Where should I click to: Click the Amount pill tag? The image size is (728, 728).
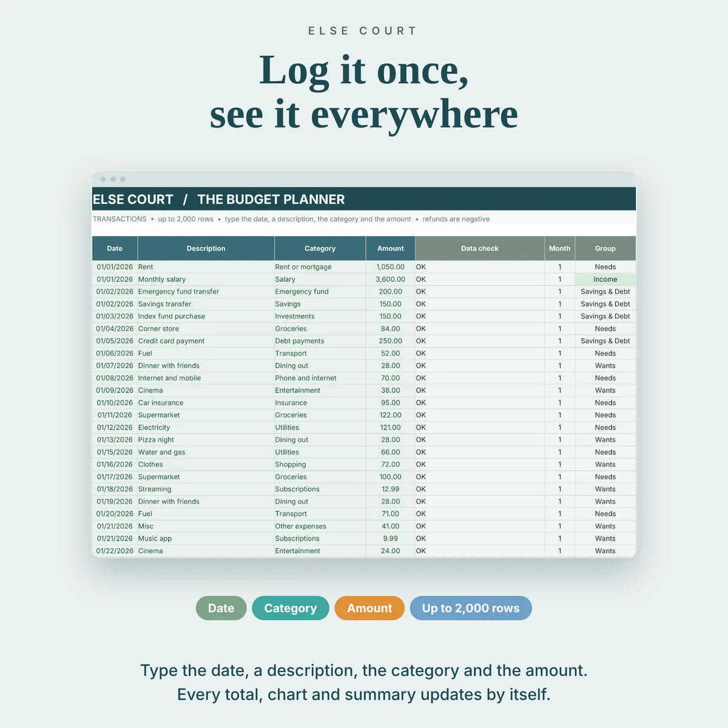click(369, 608)
